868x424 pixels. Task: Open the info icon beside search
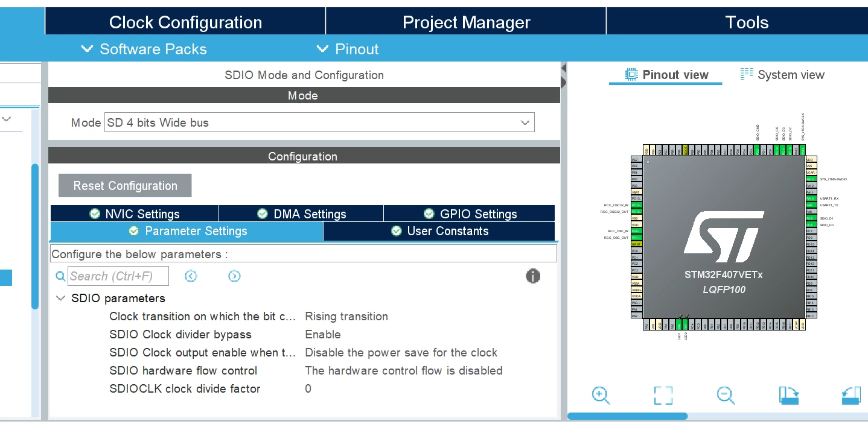(533, 276)
